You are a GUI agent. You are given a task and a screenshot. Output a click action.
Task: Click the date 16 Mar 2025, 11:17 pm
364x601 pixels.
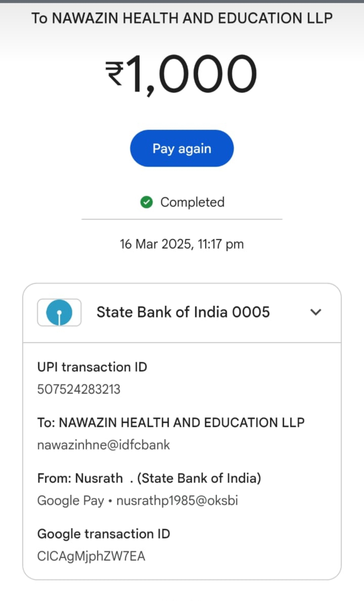182,244
